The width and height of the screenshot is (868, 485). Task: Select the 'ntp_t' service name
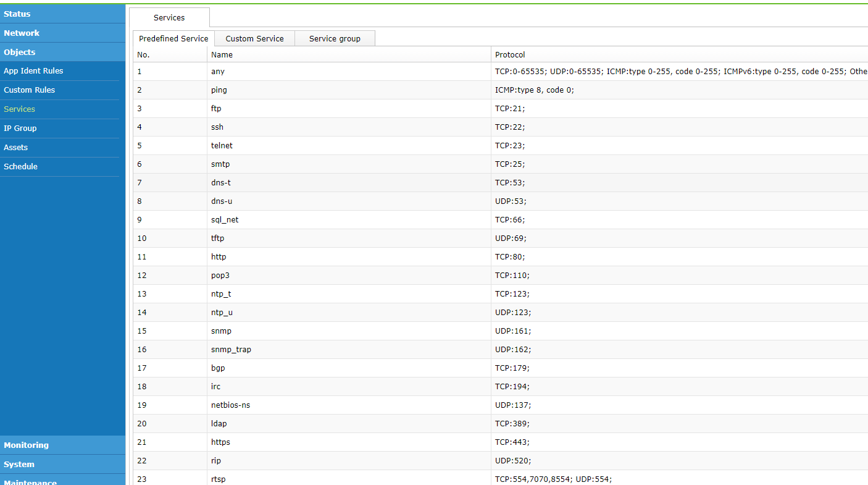tap(221, 294)
